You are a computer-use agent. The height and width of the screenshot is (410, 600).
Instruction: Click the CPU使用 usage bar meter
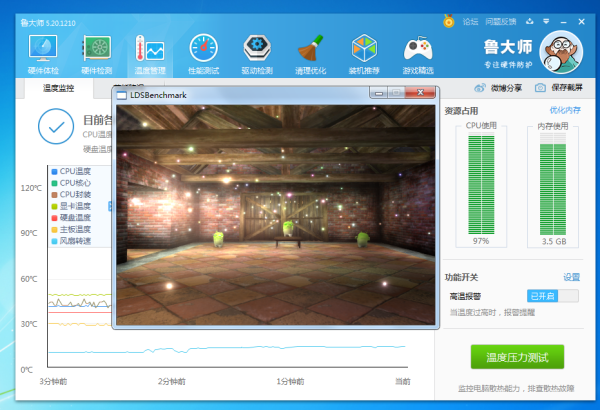coord(481,184)
